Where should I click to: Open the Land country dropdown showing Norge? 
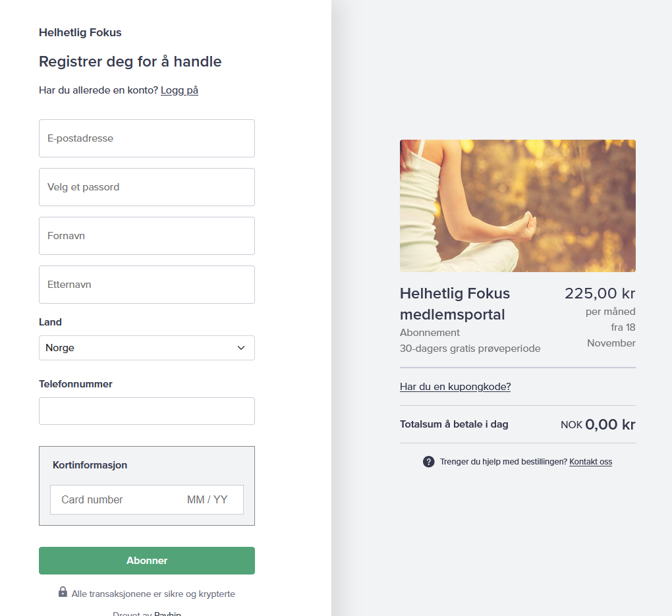[x=146, y=348]
